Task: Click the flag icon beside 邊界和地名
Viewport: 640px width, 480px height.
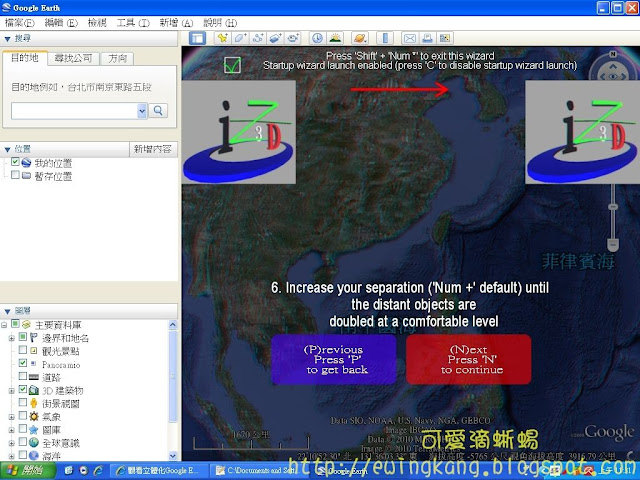Action: 33,338
